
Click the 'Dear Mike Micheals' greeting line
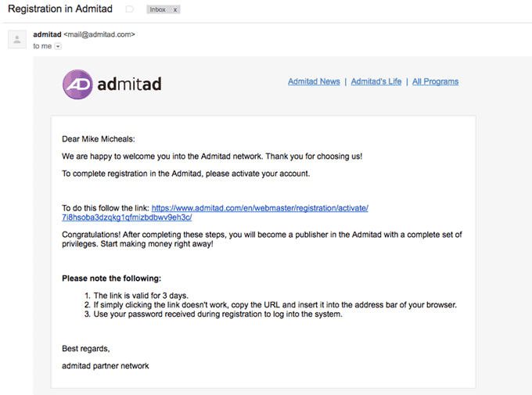coord(99,139)
